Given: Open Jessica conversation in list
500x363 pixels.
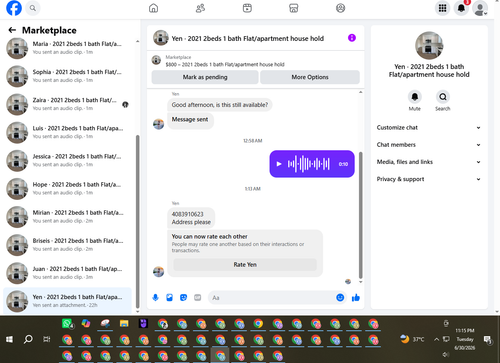Looking at the screenshot, I should point(67,160).
